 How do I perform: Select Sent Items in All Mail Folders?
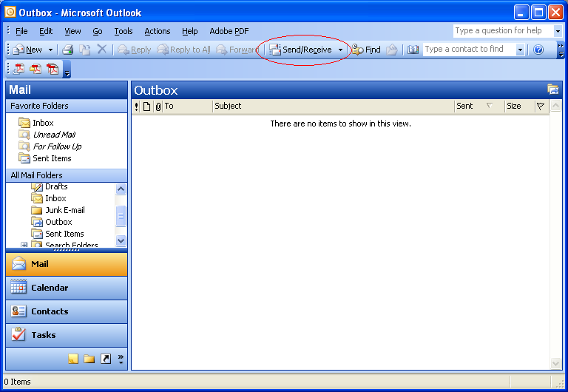(x=58, y=234)
